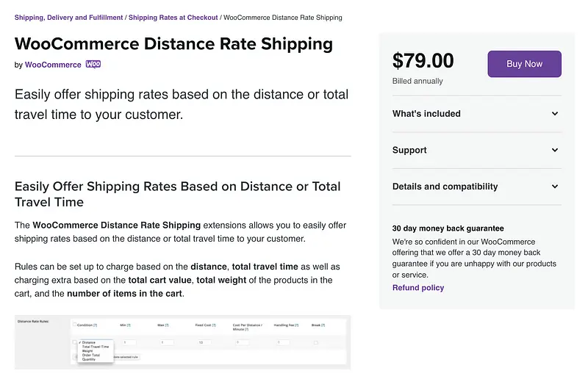Screen dimensions: 588x379
Task: Click the Buy Now button
Action: click(x=524, y=64)
